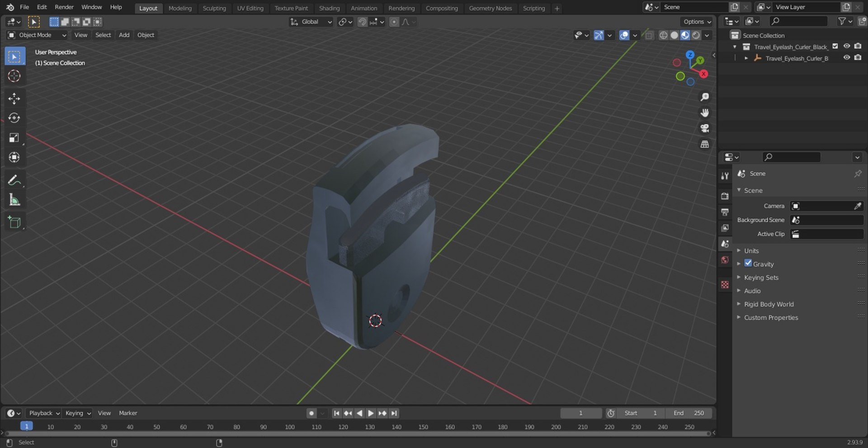
Task: Click the pan view hand icon
Action: coord(704,113)
